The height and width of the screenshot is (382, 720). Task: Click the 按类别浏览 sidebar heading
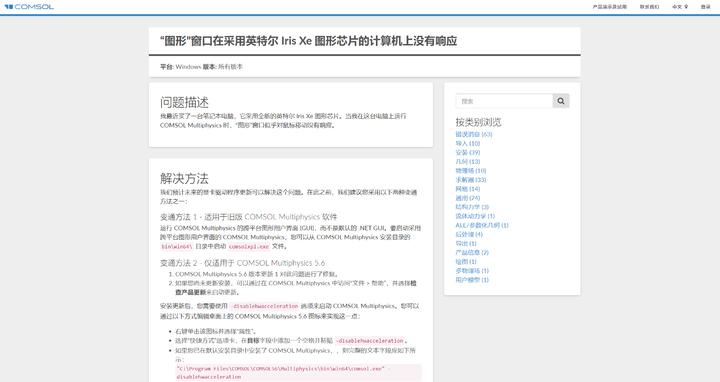click(x=478, y=122)
